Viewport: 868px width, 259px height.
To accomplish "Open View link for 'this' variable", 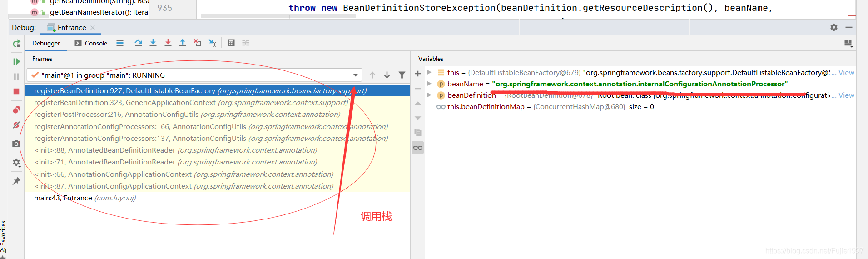I will (846, 72).
